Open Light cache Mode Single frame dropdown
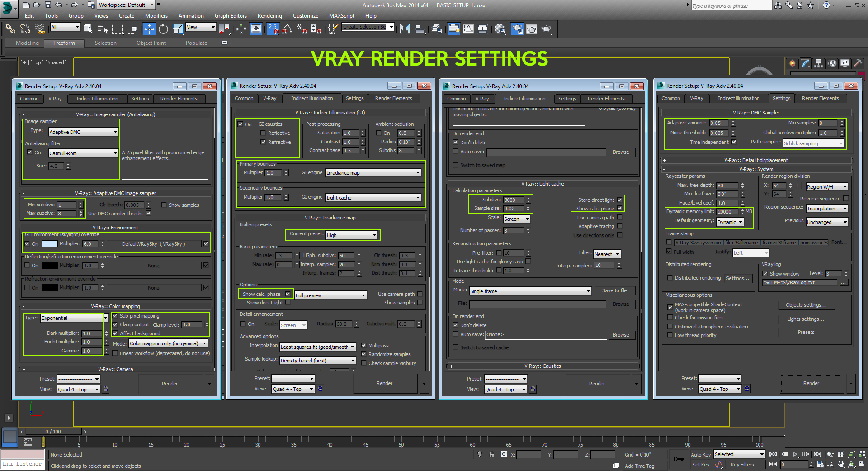The height and width of the screenshot is (471, 868). [530, 291]
